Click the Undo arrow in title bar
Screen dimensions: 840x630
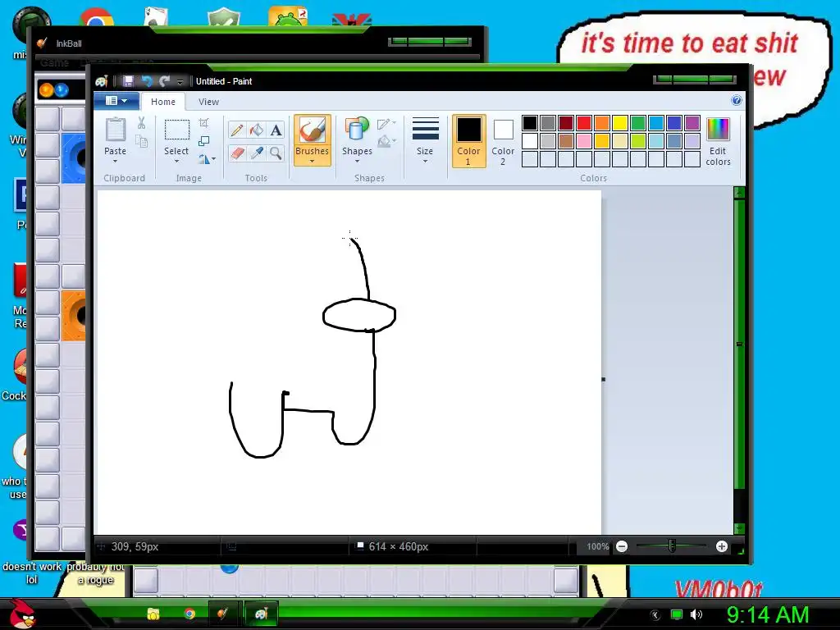(146, 81)
